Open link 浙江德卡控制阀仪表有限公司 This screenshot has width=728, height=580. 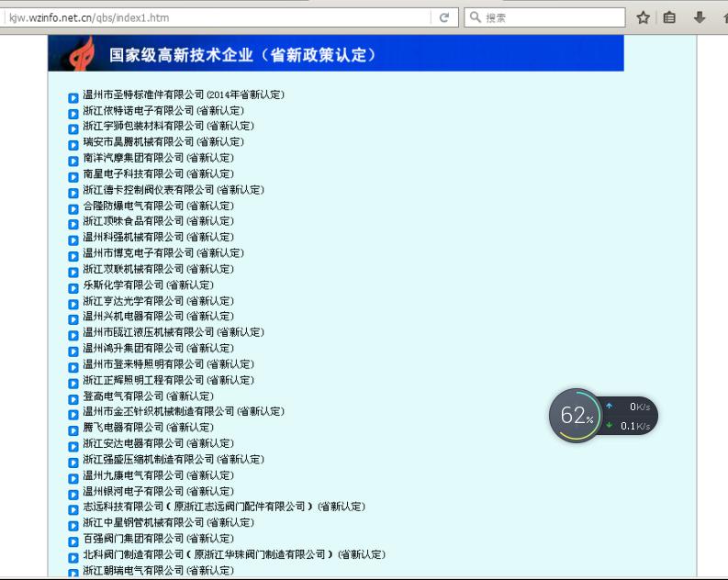(174, 190)
